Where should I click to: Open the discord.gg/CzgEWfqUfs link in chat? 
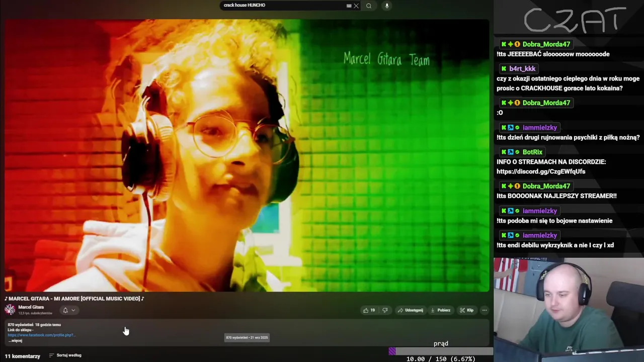(x=541, y=171)
